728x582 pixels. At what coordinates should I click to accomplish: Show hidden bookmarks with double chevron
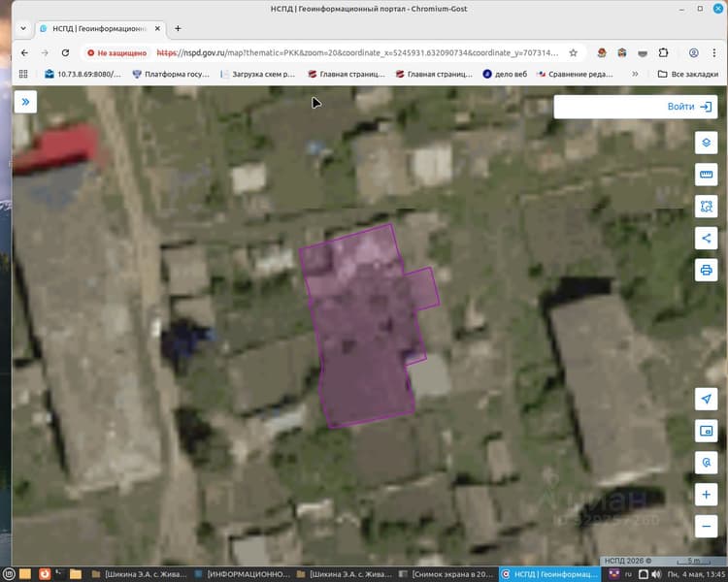point(635,74)
